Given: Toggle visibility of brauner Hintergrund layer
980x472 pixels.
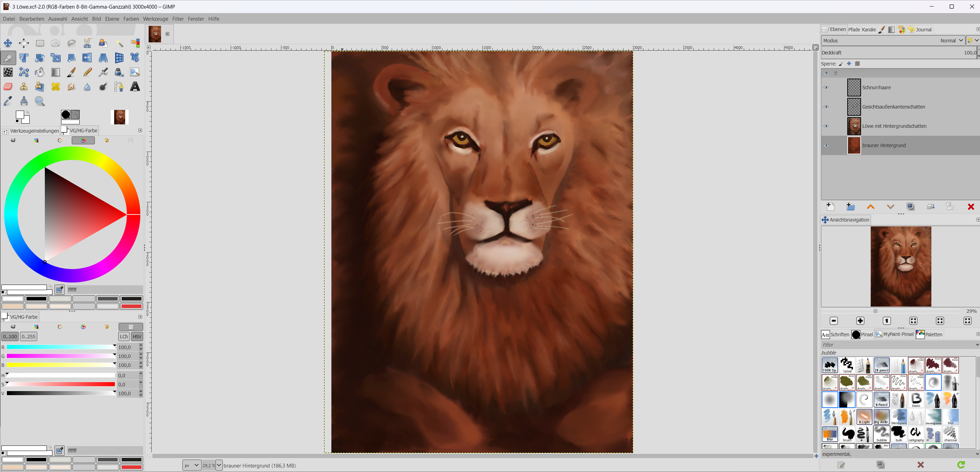Looking at the screenshot, I should tap(826, 145).
